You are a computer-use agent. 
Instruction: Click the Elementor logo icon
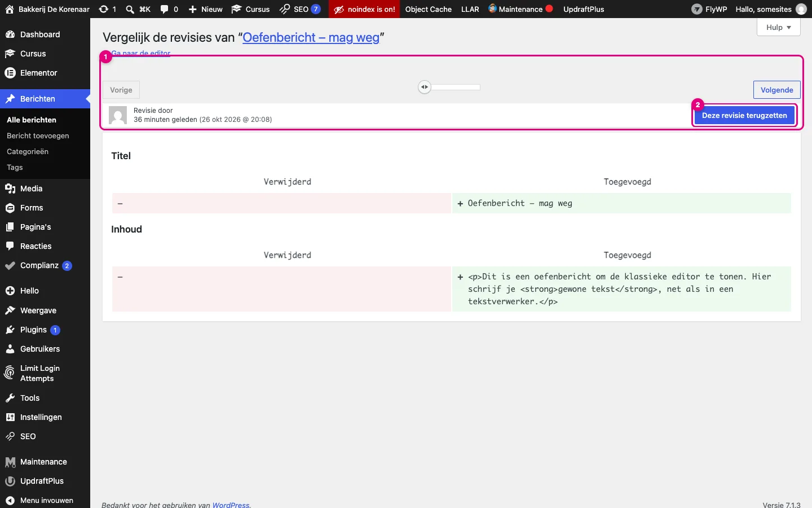point(10,73)
